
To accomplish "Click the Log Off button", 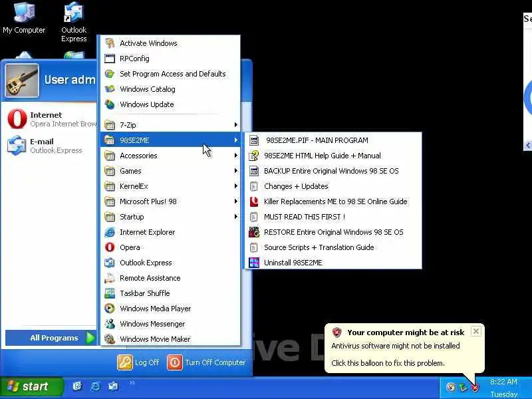I will (x=138, y=362).
